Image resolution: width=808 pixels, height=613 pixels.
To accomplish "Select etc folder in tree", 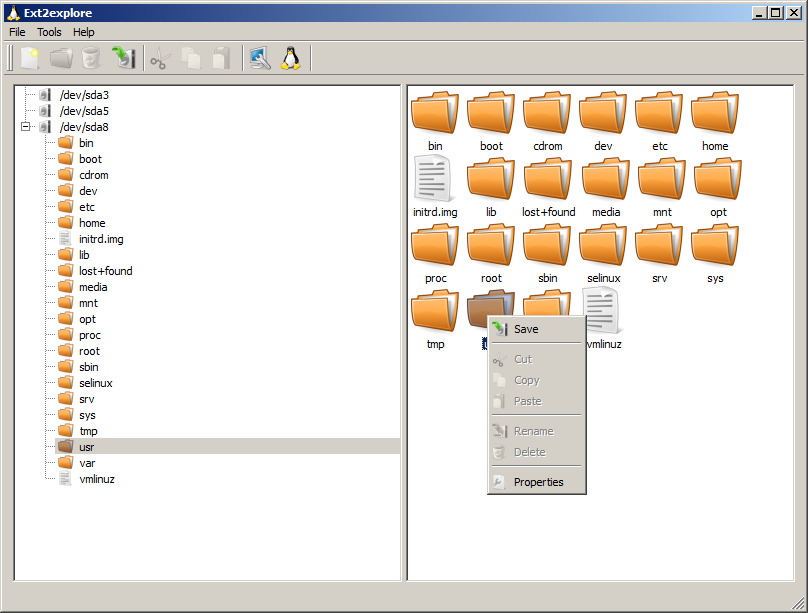I will (87, 207).
